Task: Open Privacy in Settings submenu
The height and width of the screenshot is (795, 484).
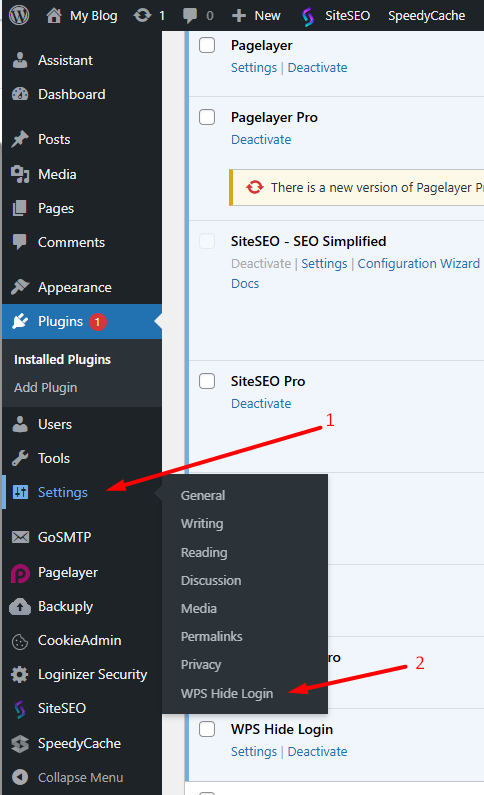Action: [201, 665]
